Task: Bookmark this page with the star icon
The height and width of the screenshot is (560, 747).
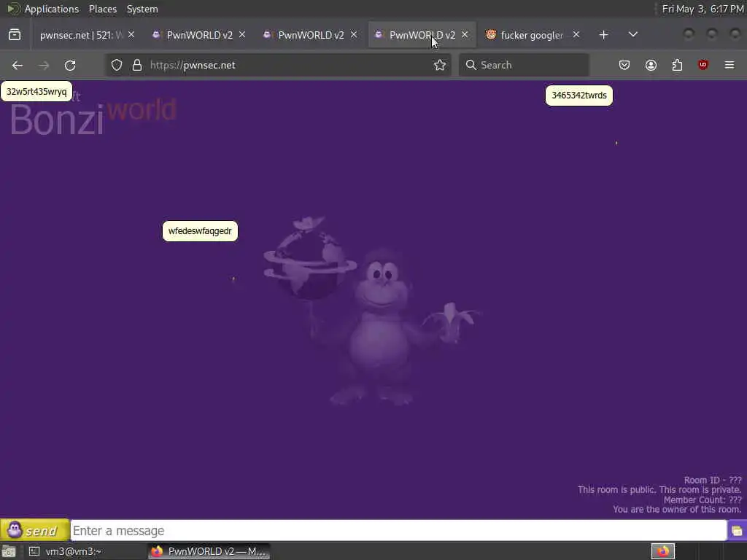Action: (x=440, y=65)
